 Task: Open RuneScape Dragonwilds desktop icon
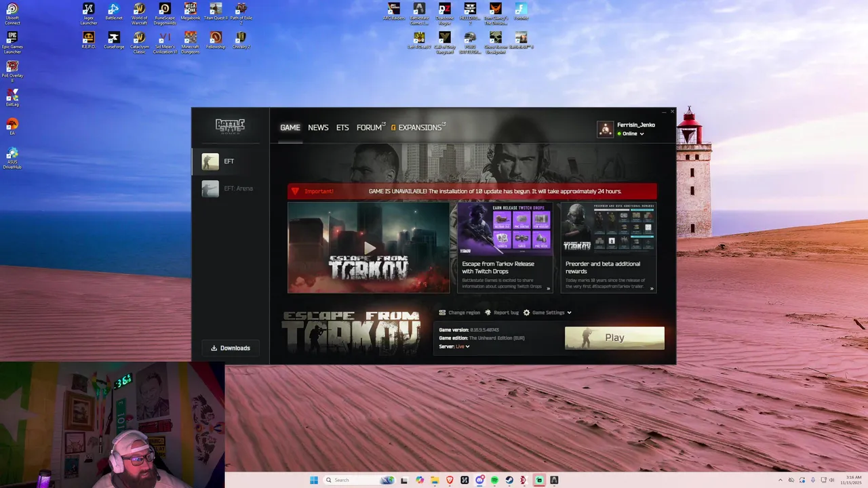(x=165, y=14)
